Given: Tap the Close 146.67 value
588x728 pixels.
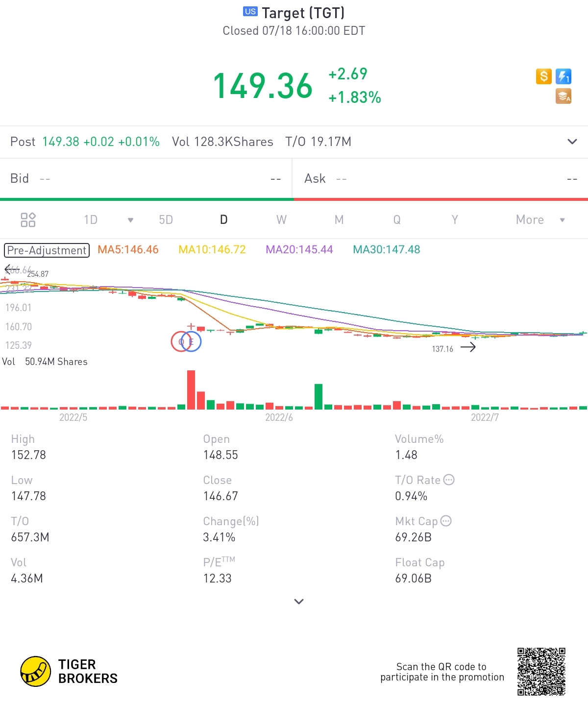Looking at the screenshot, I should coord(220,496).
